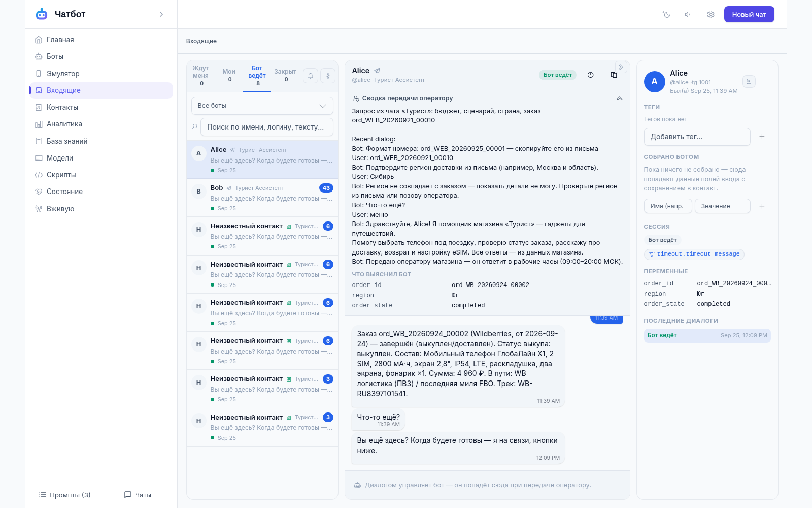812x508 pixels.
Task: Collapse the Сводка передачи оператору section
Action: pos(620,98)
